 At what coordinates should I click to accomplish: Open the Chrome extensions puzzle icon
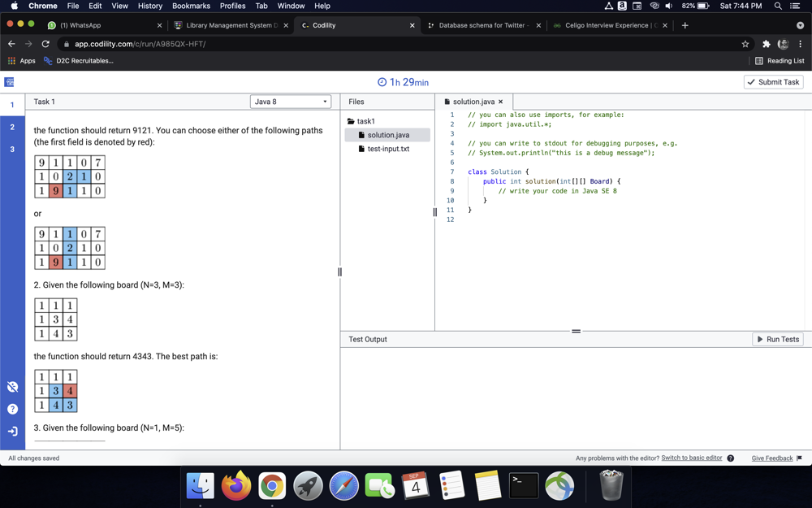point(766,44)
